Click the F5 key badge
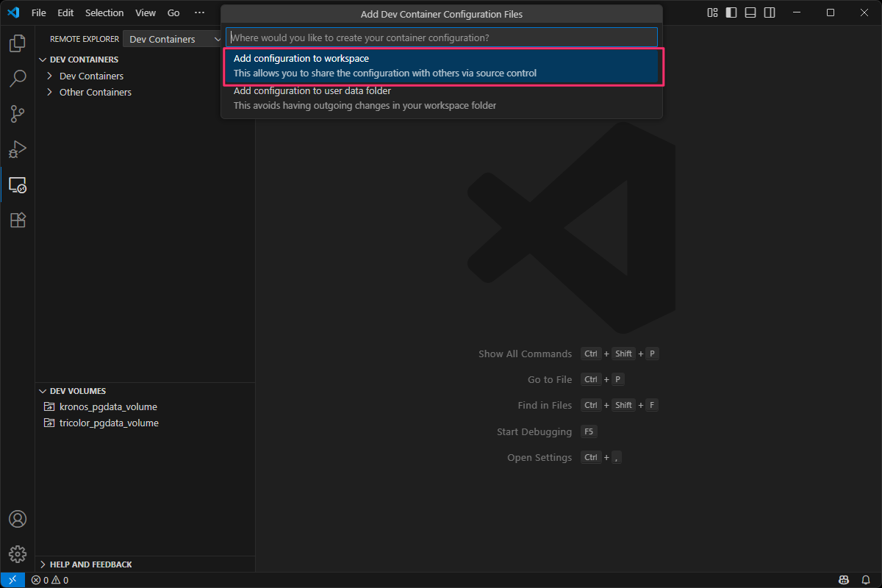Image resolution: width=882 pixels, height=588 pixels. [589, 431]
